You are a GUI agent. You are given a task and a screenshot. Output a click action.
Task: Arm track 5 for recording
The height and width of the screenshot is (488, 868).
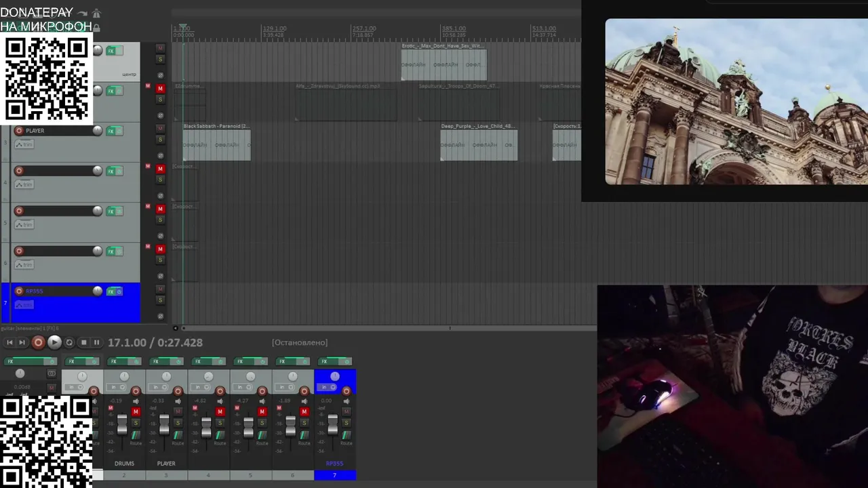19,211
